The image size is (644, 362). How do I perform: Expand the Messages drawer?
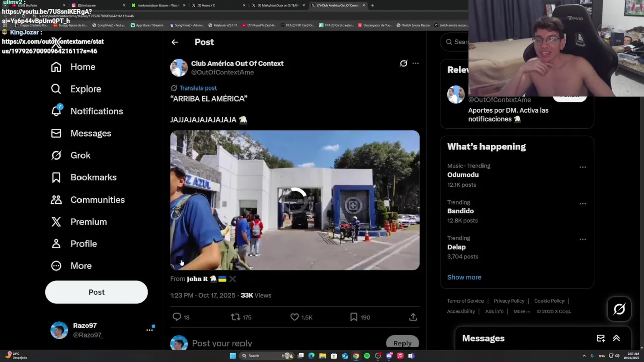(616, 338)
